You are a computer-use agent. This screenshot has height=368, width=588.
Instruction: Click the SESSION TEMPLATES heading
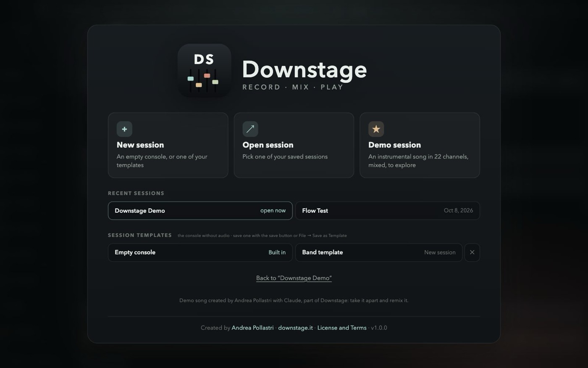coord(140,235)
